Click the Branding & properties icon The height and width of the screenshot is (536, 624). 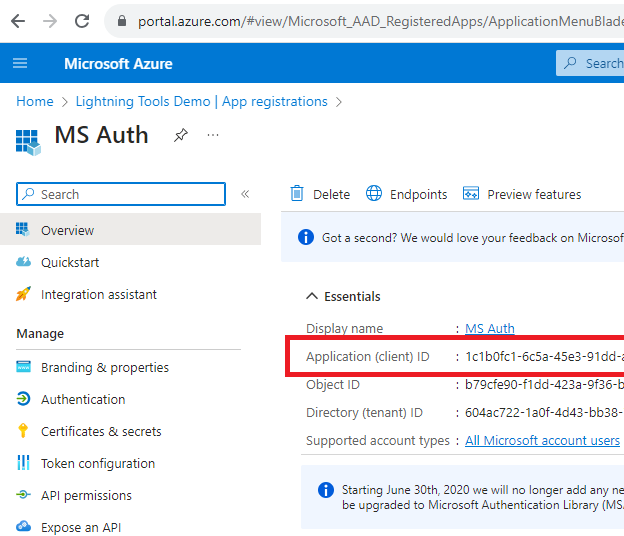pyautogui.click(x=23, y=366)
